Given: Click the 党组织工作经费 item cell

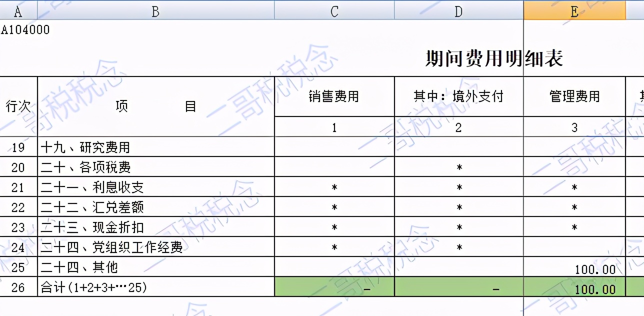Looking at the screenshot, I should [x=112, y=247].
